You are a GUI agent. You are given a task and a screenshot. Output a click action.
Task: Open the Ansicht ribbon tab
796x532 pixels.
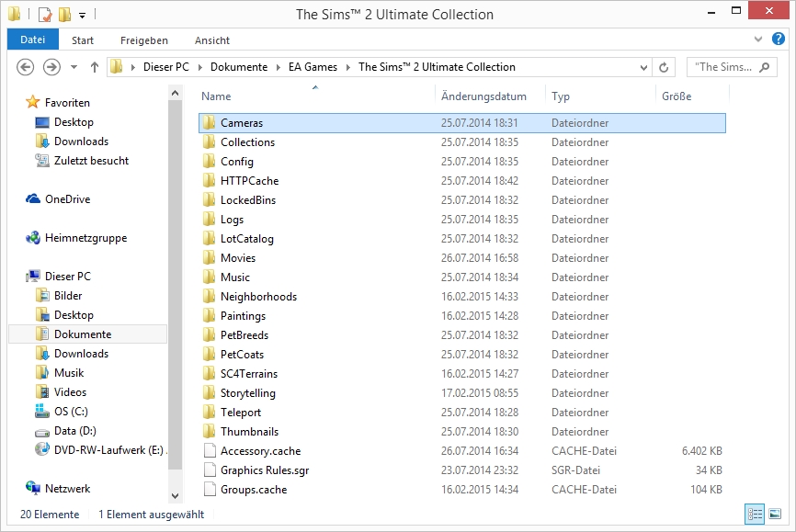212,40
